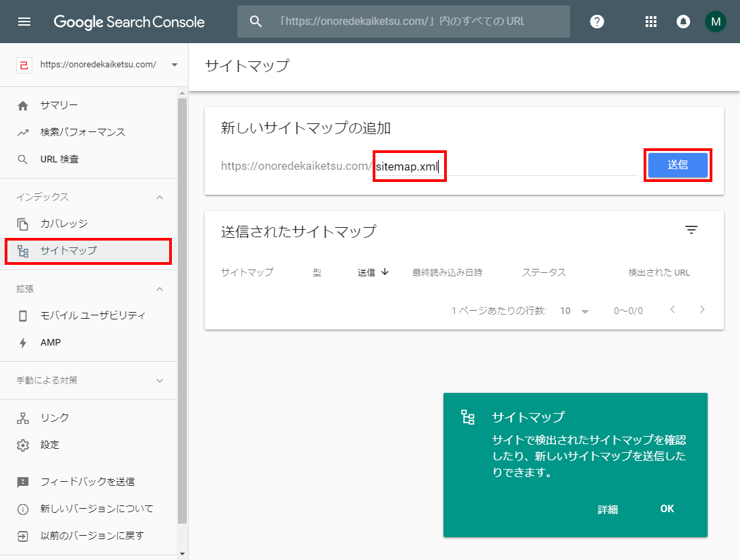Click the pages icon beside カバレッジ
The width and height of the screenshot is (740, 560).
coord(23,224)
